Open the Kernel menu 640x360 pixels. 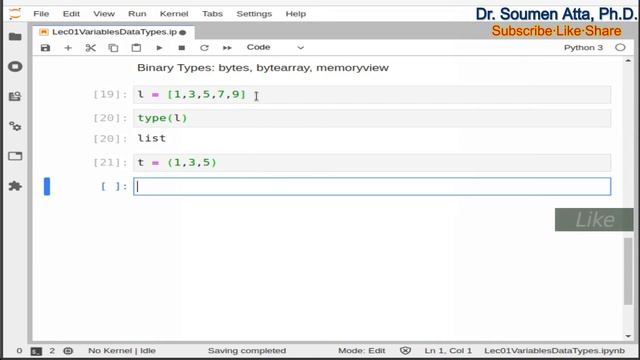coord(174,13)
